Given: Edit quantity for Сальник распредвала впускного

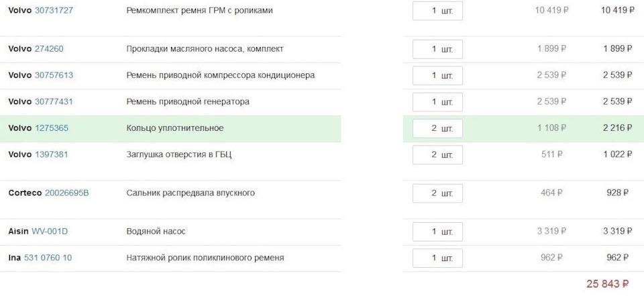Looking at the screenshot, I should [x=437, y=193].
